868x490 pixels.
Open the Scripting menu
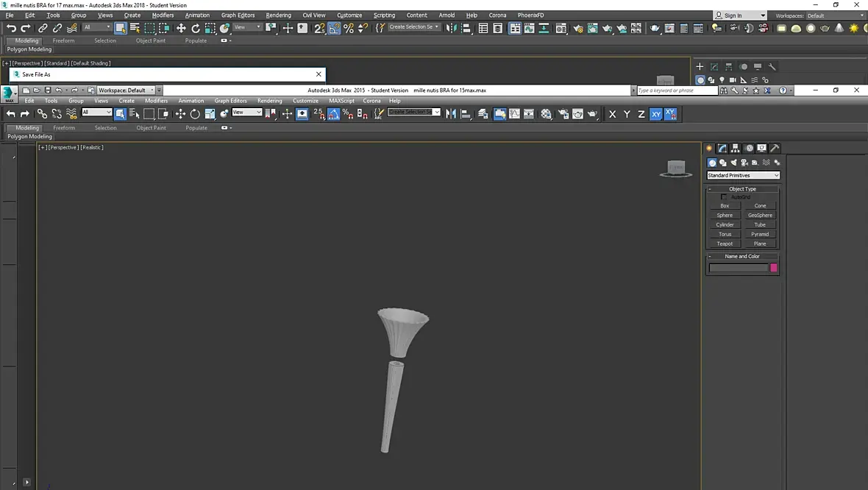point(384,15)
